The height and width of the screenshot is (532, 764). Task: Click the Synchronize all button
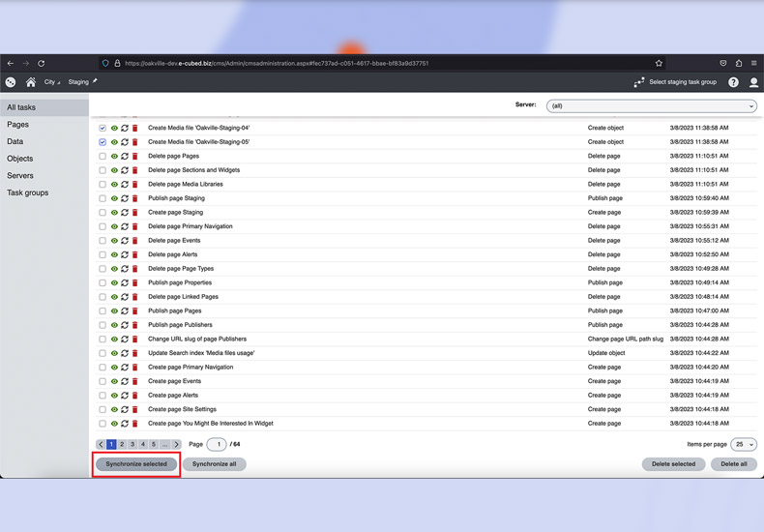214,464
